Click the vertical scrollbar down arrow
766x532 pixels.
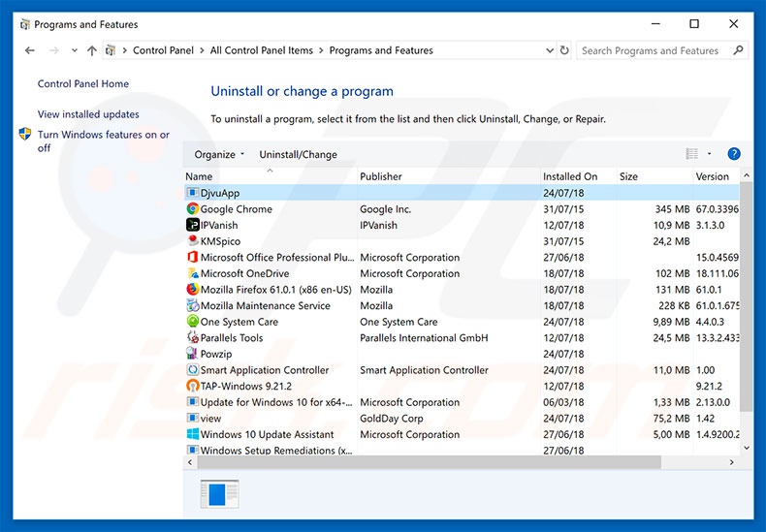[x=747, y=448]
